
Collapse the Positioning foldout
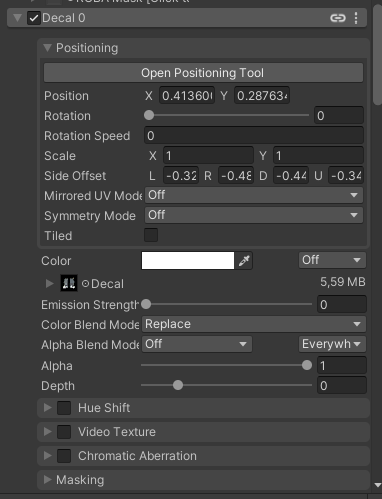coord(47,48)
